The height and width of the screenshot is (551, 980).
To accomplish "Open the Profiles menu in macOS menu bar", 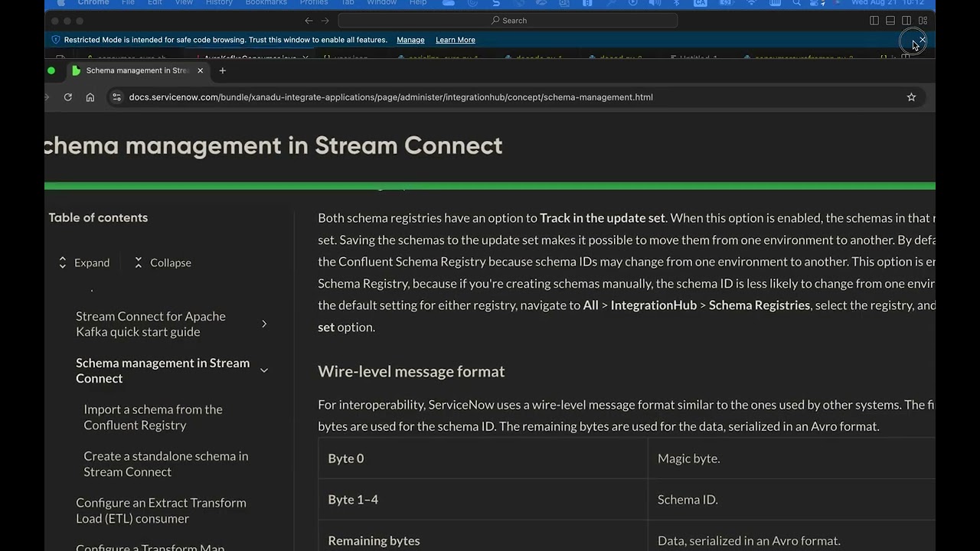I will pos(314,3).
